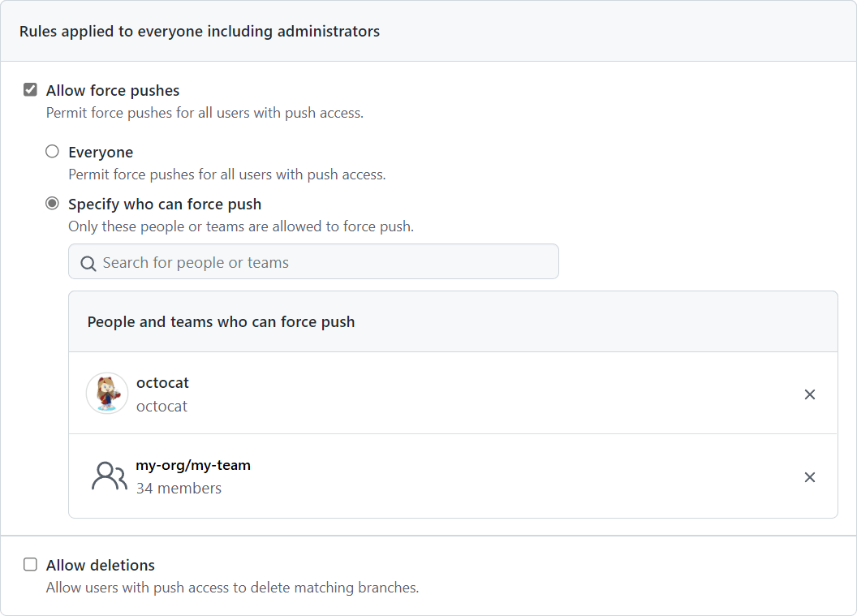Uncheck the Allow force pushes checkbox
The height and width of the screenshot is (616, 857).
[x=31, y=89]
